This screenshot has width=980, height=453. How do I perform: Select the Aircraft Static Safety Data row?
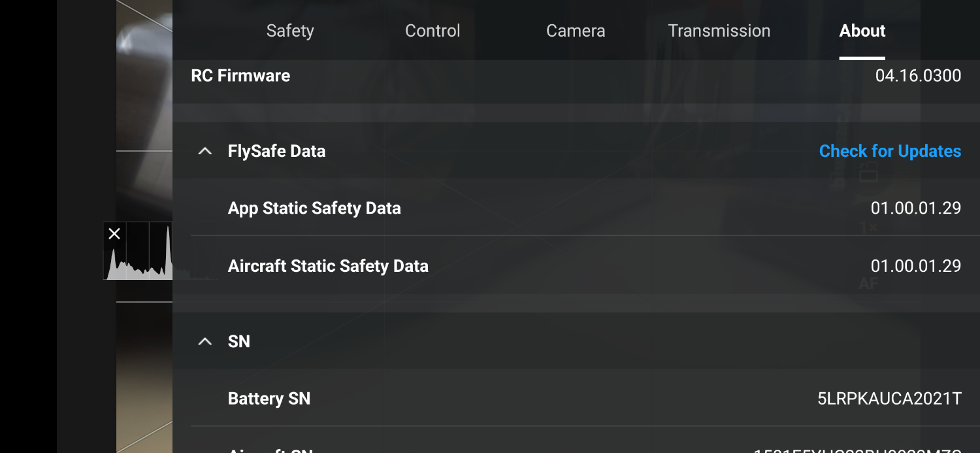328,265
